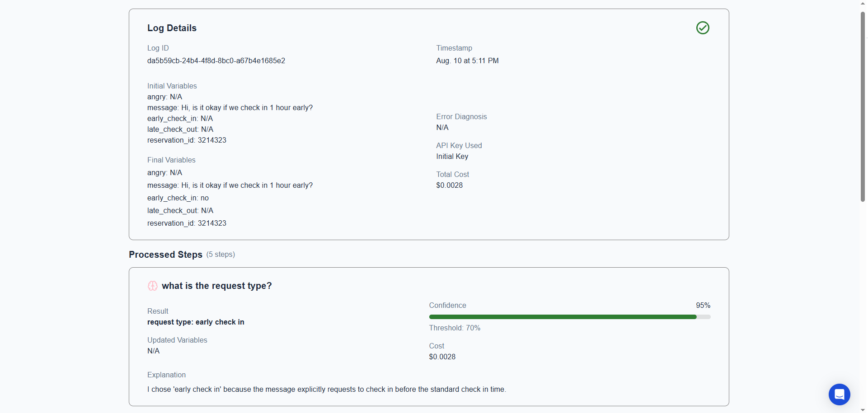The image size is (868, 413).
Task: Open the blue chat support widget
Action: 839,394
